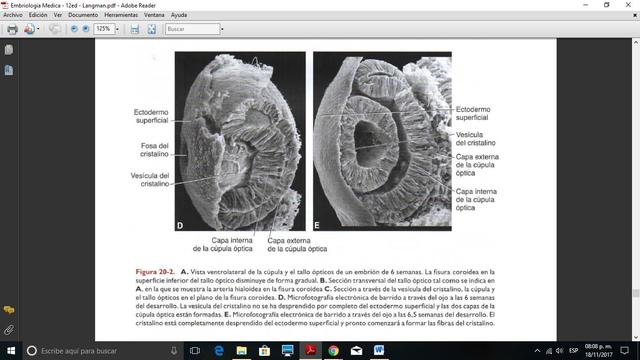Show the Bookmarks navigation panel
Viewport: 640px width, 360px height.
click(9, 70)
